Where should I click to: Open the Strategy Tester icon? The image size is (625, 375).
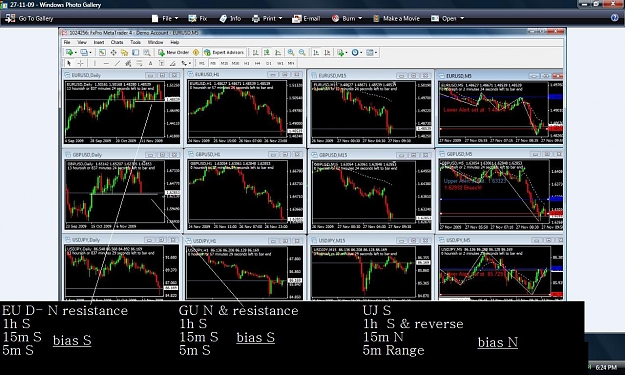[x=147, y=52]
